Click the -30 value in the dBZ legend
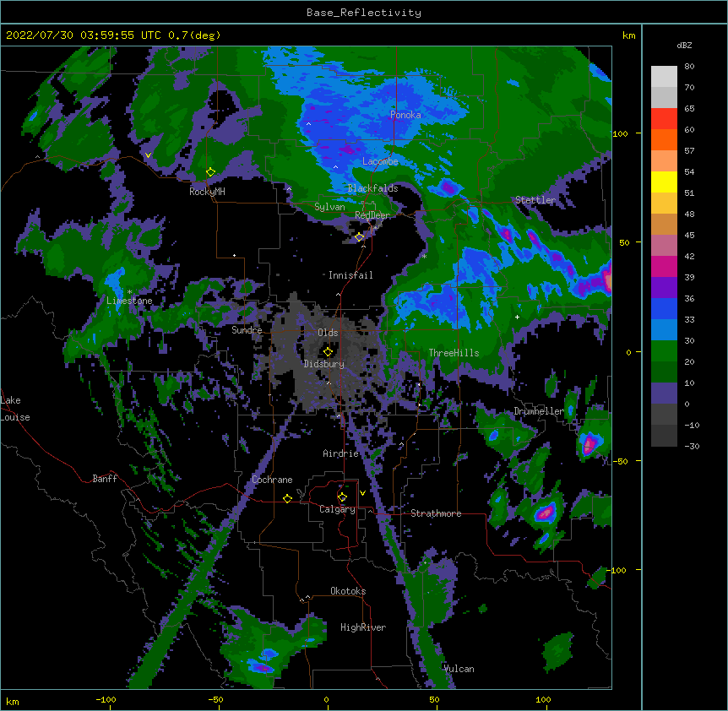 pyautogui.click(x=692, y=446)
